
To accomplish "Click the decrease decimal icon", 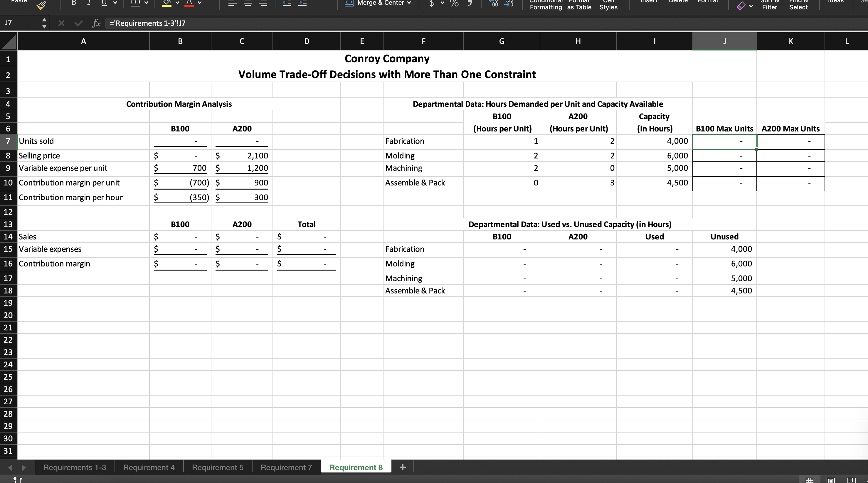I will click(x=509, y=3).
